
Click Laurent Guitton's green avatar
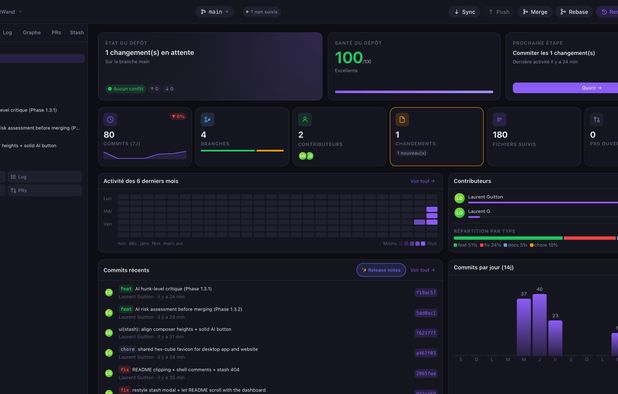coord(459,198)
